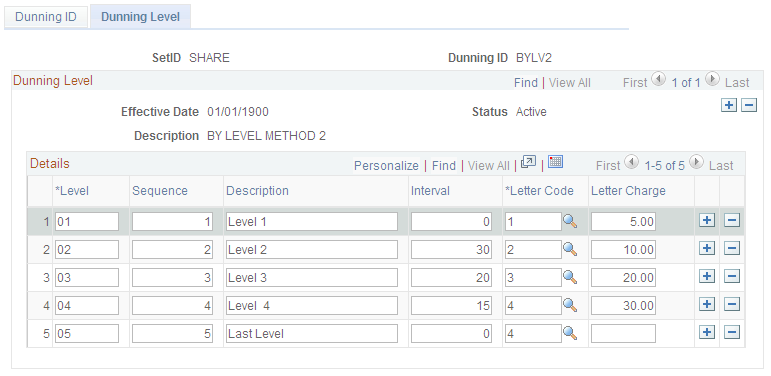
Task: Click Interval field with value 30
Action: (451, 250)
